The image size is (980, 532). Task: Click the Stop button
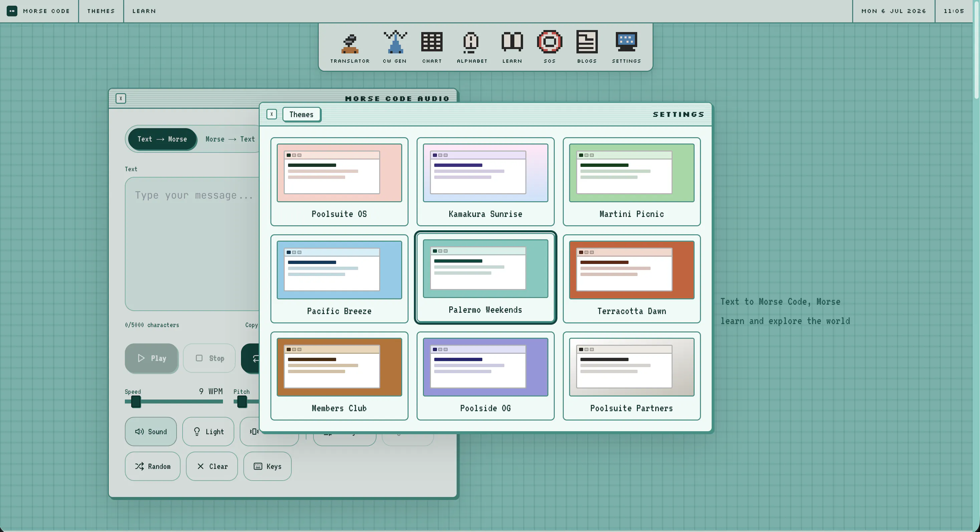point(209,358)
